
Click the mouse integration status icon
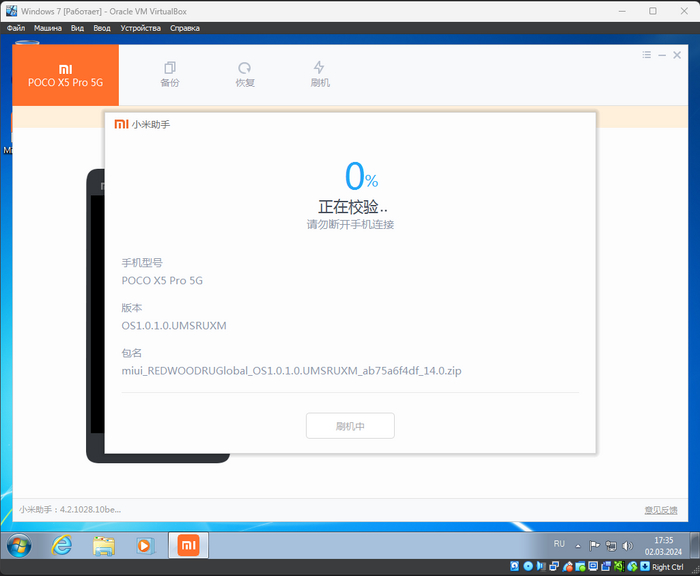click(x=632, y=566)
